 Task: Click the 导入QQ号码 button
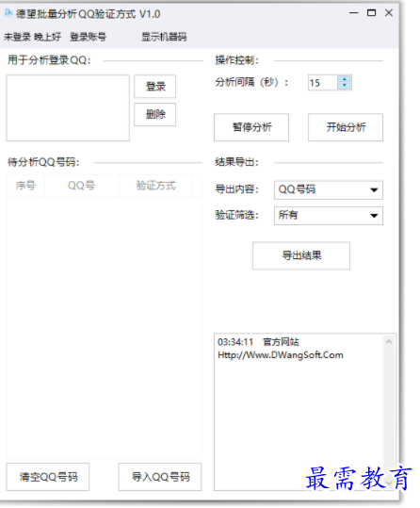[x=160, y=477]
